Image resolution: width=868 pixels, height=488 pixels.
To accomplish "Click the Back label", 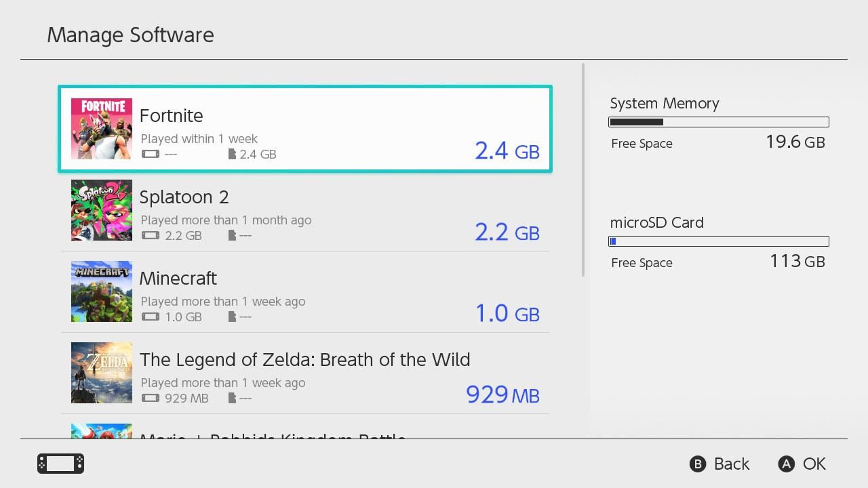I will [732, 464].
